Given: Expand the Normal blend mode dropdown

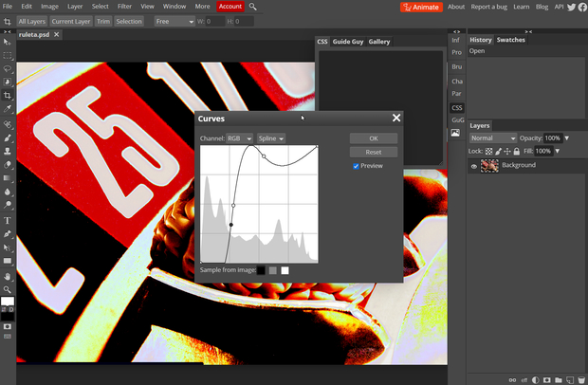Looking at the screenshot, I should [493, 138].
